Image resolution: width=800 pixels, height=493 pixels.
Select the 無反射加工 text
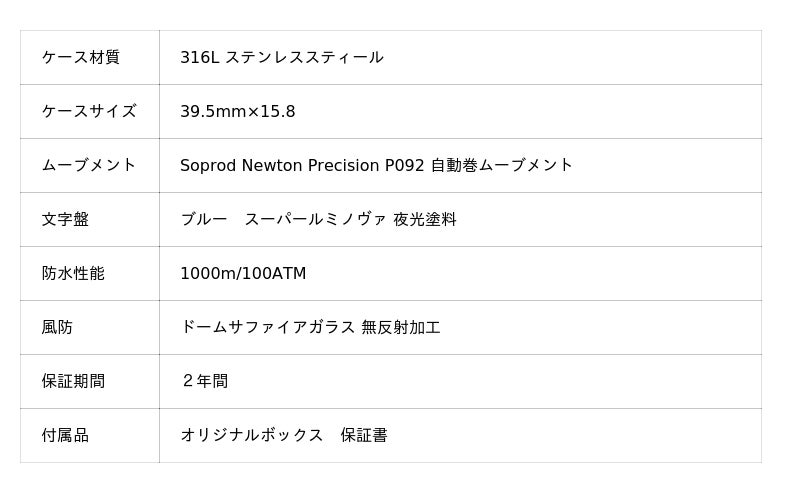[x=401, y=328]
